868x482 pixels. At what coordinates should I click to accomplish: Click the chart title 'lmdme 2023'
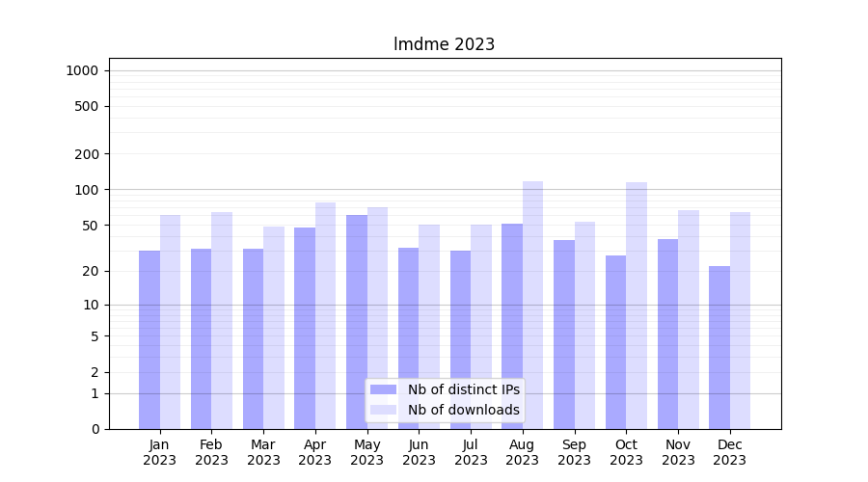(x=444, y=44)
